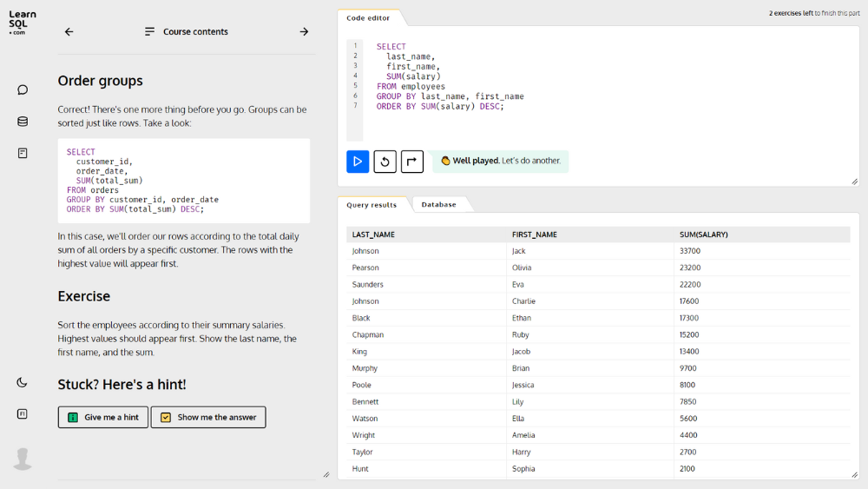The image size is (868, 489).
Task: Click the code editor resize handle
Action: pos(855,182)
